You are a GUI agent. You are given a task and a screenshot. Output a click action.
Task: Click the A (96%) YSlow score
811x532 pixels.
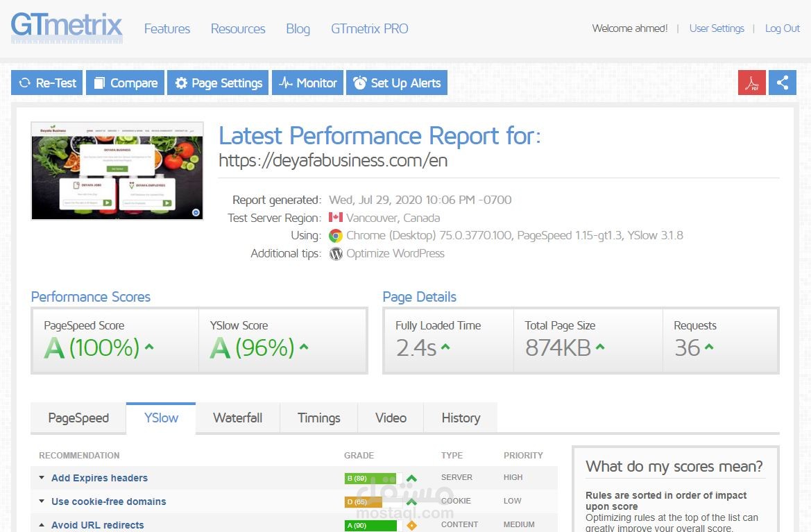pyautogui.click(x=253, y=347)
